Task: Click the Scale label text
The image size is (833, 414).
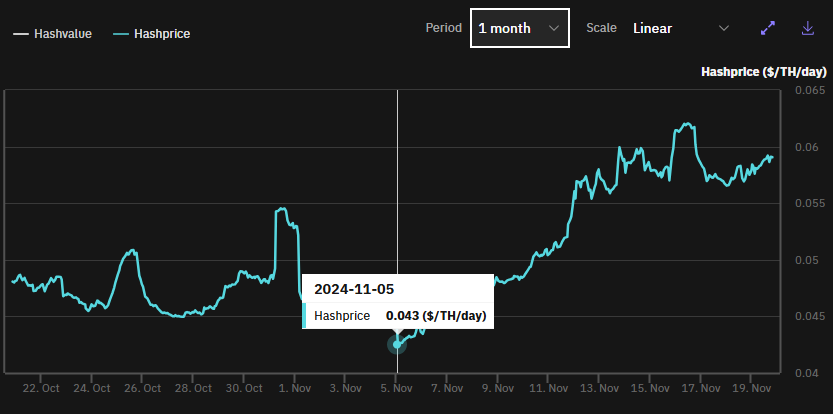Action: click(x=601, y=28)
